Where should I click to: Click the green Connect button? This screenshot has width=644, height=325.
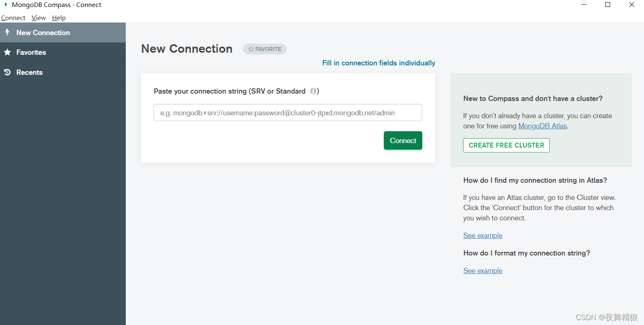pos(403,141)
